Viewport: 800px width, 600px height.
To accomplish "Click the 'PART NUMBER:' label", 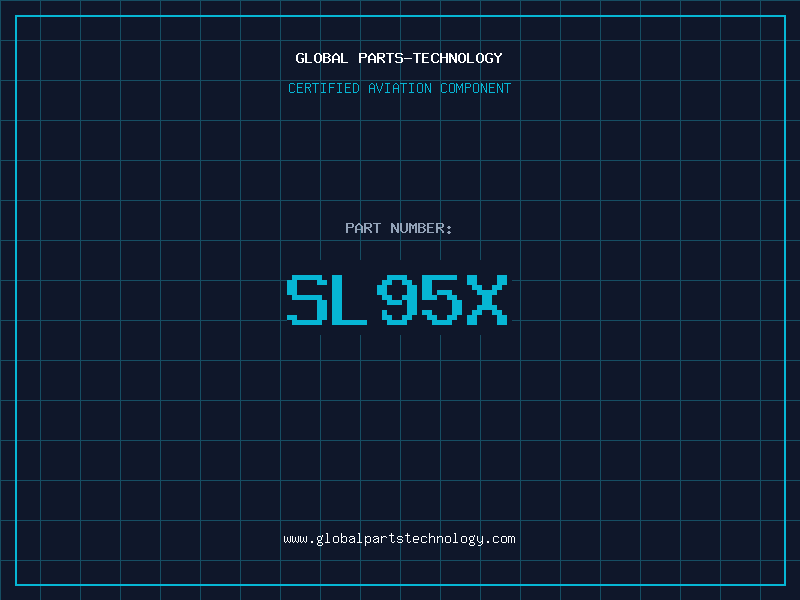I will click(399, 228).
